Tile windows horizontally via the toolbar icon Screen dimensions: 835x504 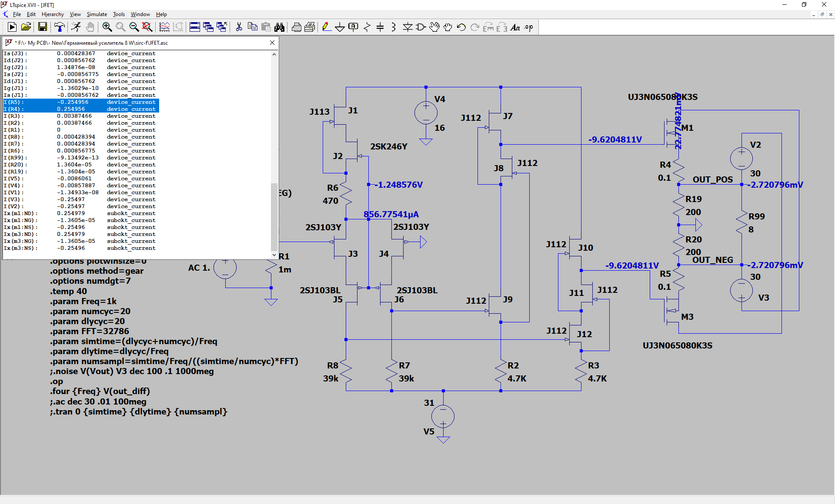pyautogui.click(x=195, y=27)
